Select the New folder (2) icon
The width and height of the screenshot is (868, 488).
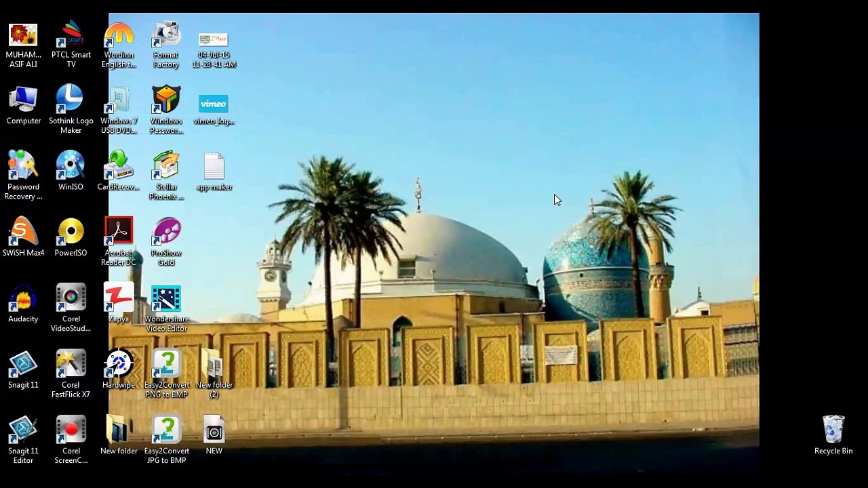tap(214, 373)
